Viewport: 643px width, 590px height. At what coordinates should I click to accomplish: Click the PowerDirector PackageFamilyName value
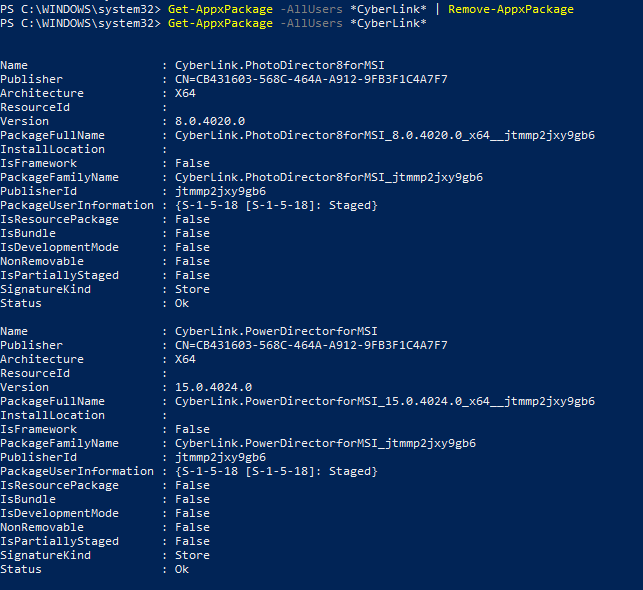click(x=325, y=443)
